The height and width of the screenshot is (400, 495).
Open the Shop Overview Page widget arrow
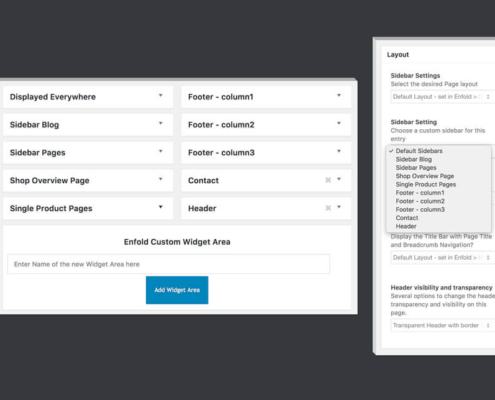point(161,179)
